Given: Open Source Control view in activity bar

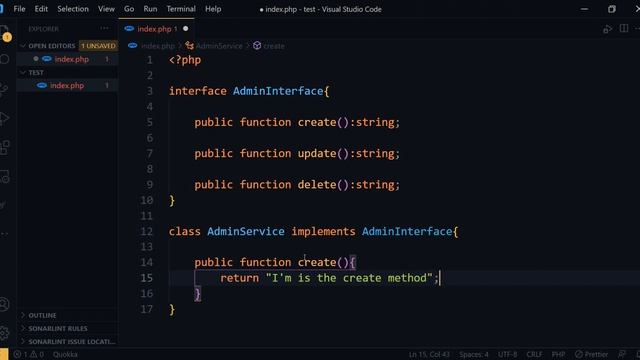Looking at the screenshot, I should pyautogui.click(x=4, y=89).
